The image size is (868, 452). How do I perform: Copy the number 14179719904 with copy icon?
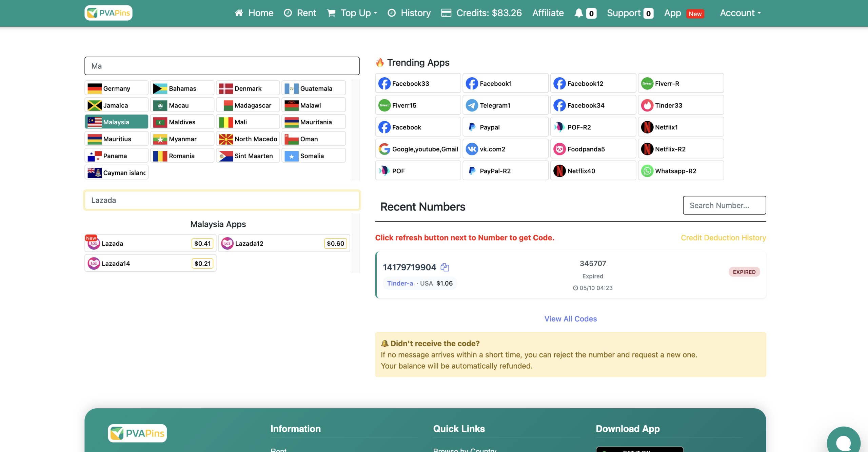click(x=445, y=267)
